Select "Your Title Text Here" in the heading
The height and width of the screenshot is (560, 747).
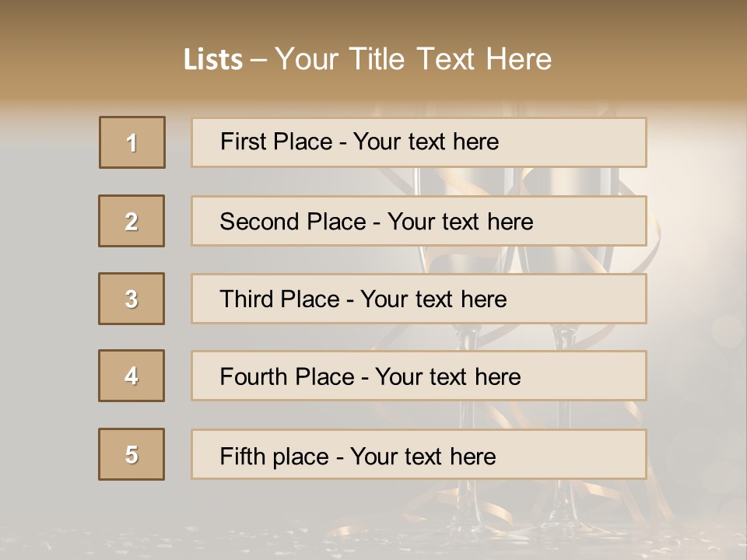tap(413, 59)
